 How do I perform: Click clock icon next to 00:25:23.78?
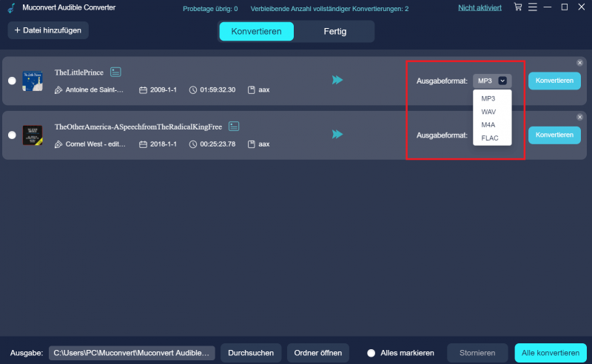pos(193,144)
